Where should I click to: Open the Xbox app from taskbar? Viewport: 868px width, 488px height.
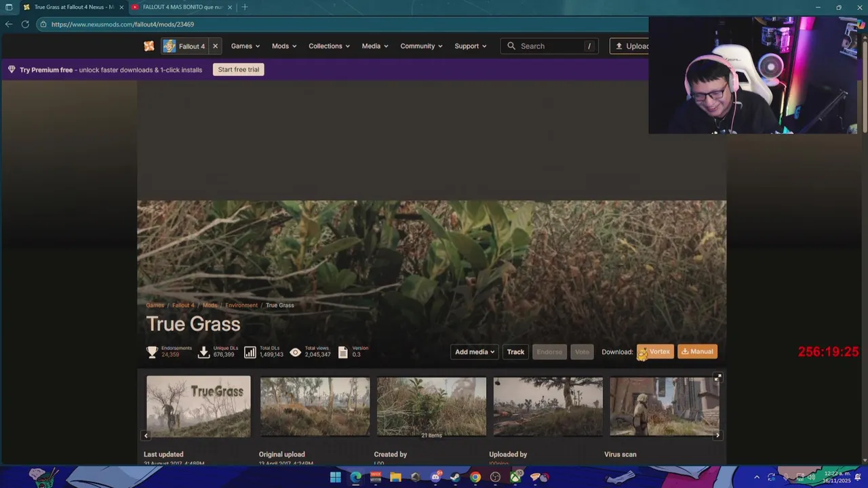point(515,477)
